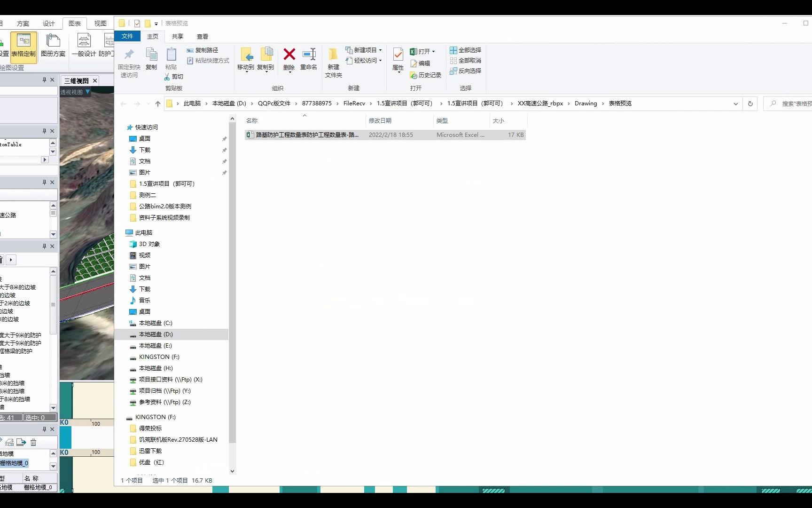Open the 图册方案 drawing album tool
812x508 pixels.
click(x=53, y=47)
